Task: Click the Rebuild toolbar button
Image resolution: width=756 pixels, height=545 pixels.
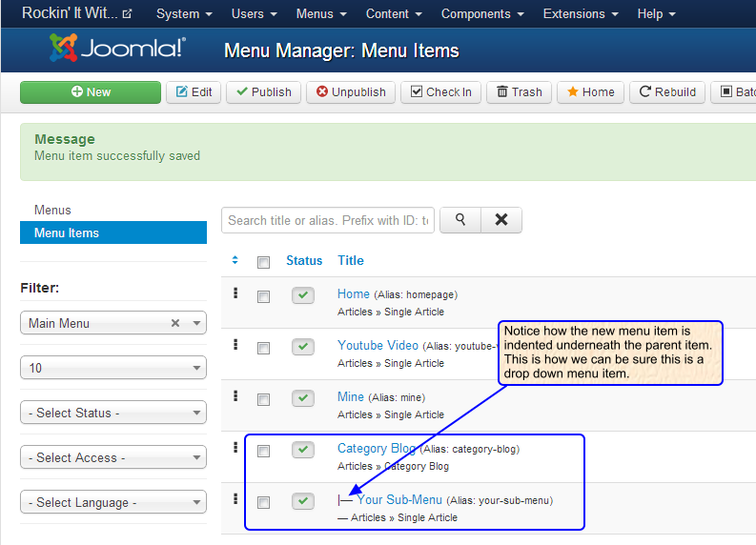Action: pos(667,92)
